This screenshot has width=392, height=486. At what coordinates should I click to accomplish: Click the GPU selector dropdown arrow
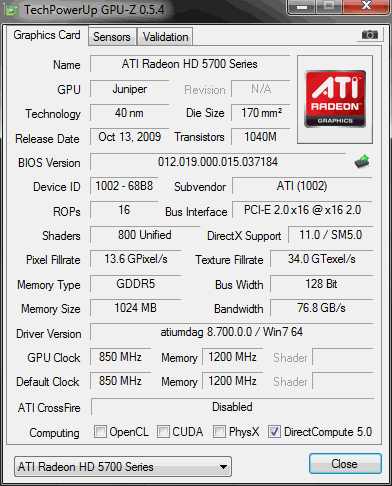224,467
